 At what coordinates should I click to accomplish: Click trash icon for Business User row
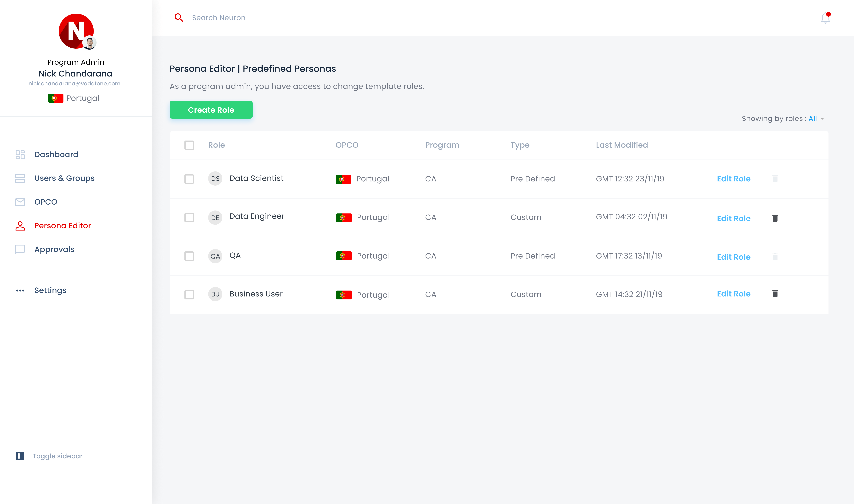pyautogui.click(x=775, y=294)
